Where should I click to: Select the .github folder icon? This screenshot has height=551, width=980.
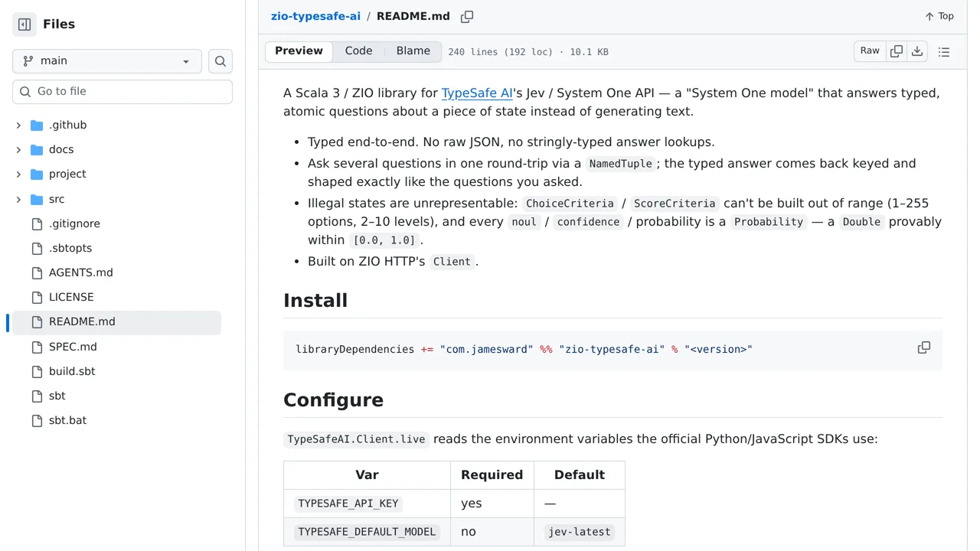click(37, 125)
